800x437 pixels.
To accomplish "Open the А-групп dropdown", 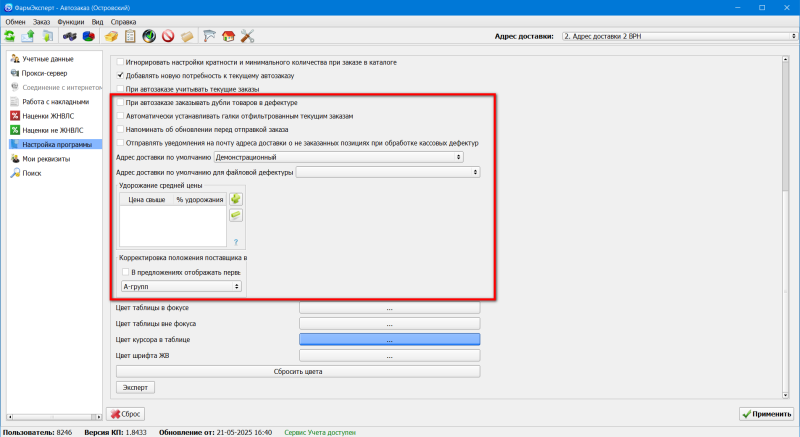I will pos(181,286).
